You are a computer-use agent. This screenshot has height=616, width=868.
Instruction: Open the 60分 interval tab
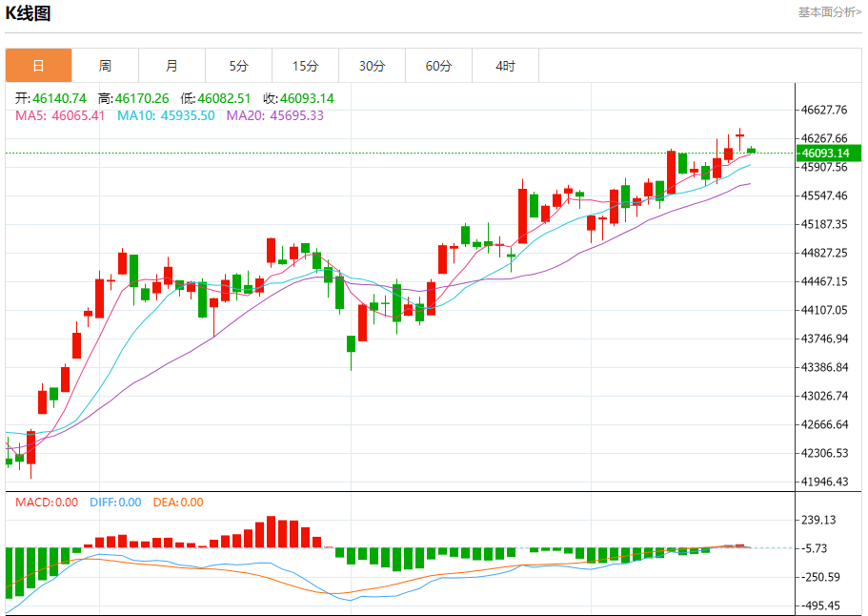[x=438, y=66]
